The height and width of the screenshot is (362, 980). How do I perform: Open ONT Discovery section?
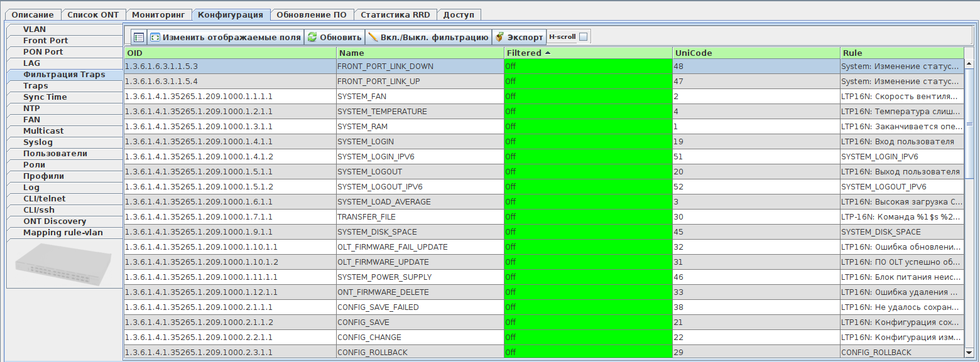(x=64, y=221)
